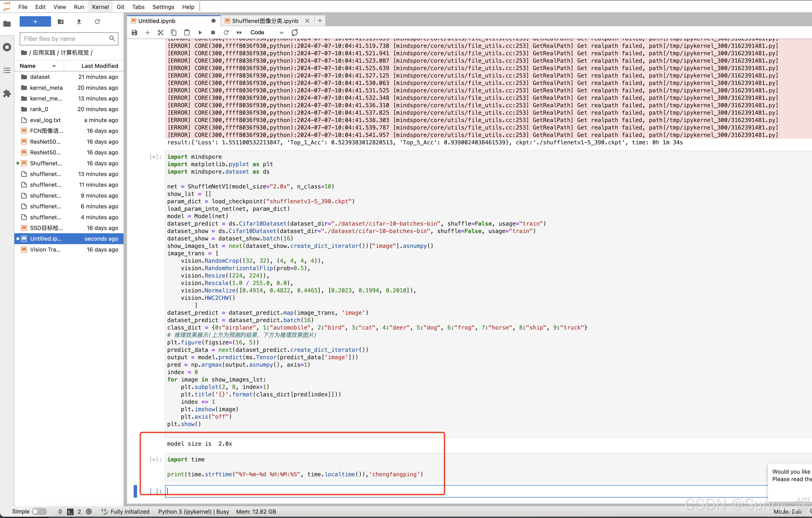Open the kernel_meta folder

click(69, 88)
